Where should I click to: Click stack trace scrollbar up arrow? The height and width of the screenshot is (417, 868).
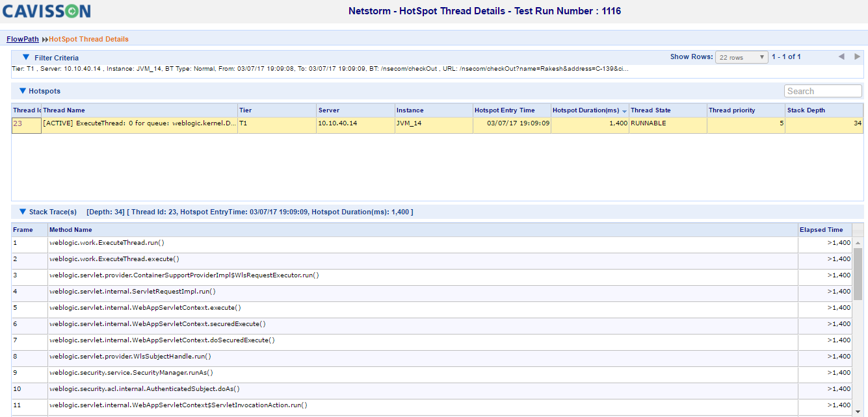coord(858,242)
